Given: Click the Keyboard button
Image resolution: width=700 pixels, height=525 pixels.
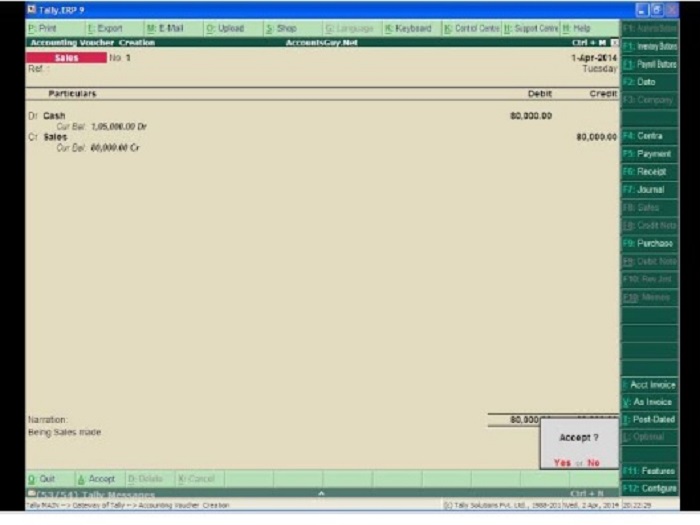Looking at the screenshot, I should point(408,29).
